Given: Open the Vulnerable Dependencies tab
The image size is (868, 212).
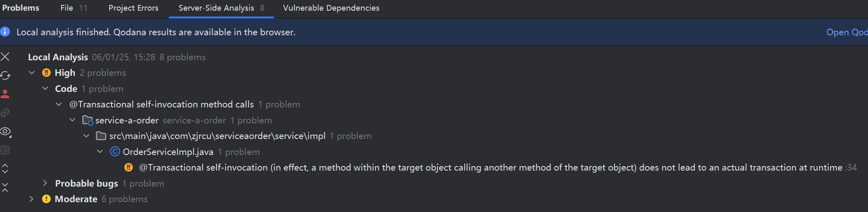Looking at the screenshot, I should [331, 8].
